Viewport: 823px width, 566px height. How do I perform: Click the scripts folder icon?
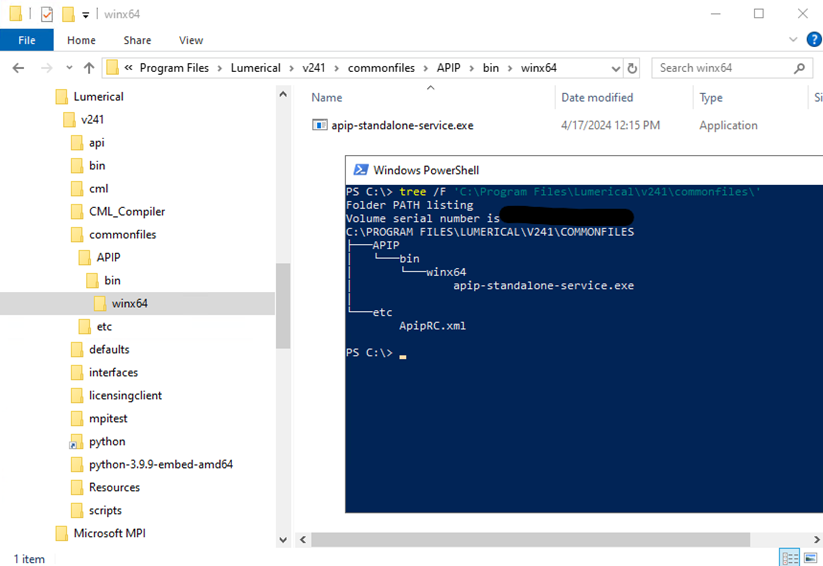(x=77, y=510)
